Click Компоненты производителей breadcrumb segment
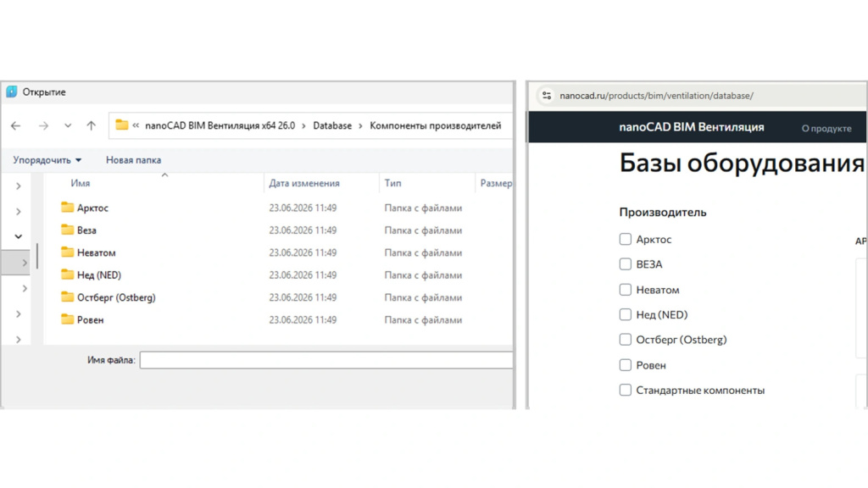The height and width of the screenshot is (488, 868). [435, 125]
